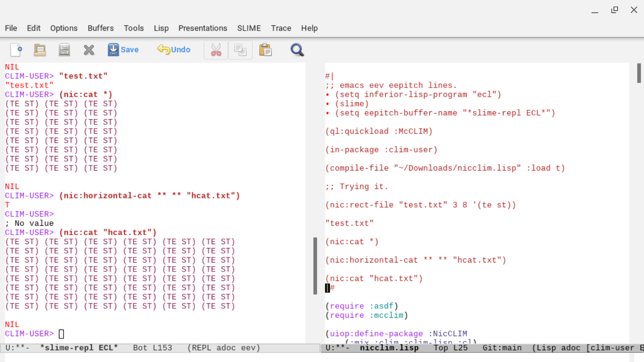Save the buffer with the Save button
The image size is (644, 362).
[x=123, y=49]
